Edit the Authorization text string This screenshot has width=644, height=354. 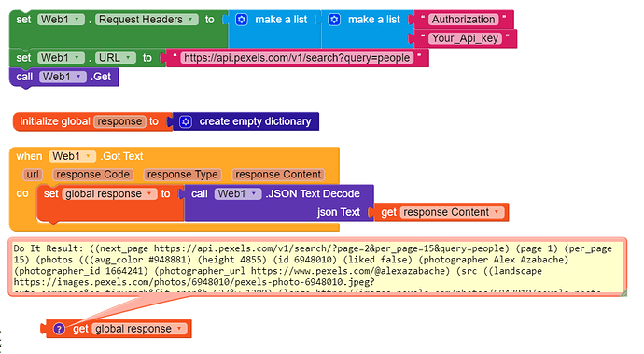tap(463, 20)
